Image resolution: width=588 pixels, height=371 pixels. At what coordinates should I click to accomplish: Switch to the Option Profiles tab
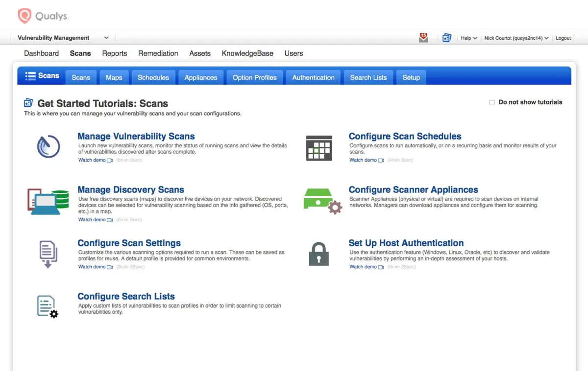(x=255, y=77)
